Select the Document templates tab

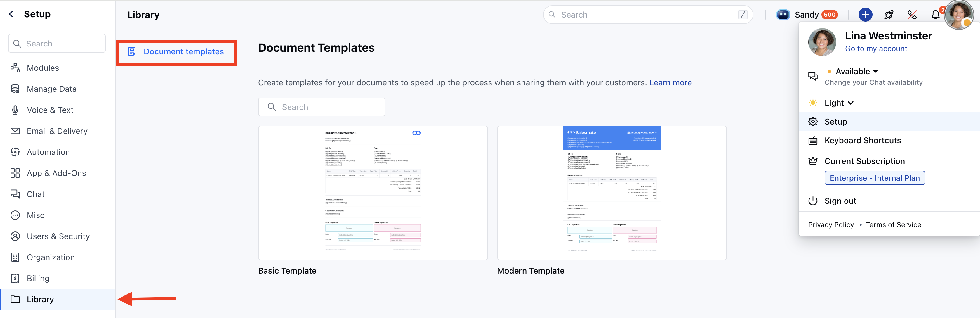tap(176, 52)
